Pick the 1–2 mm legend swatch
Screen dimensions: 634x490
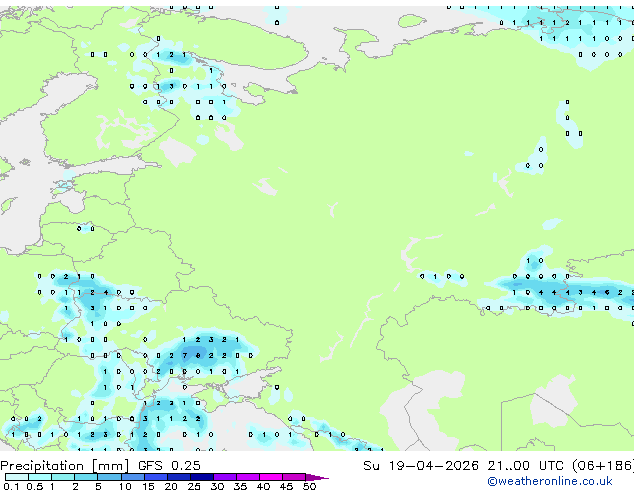coord(63,477)
